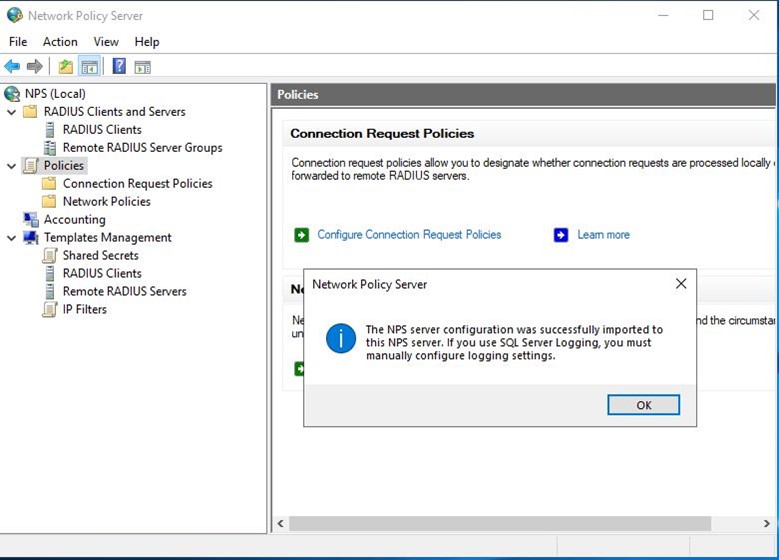Click the Up one level folder icon
This screenshot has height=560, width=779.
(x=66, y=67)
